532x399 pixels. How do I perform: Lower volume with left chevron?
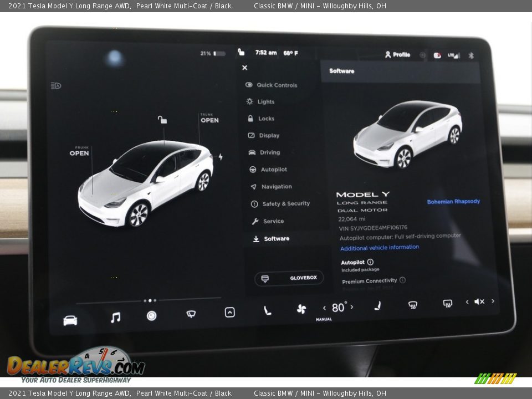point(467,301)
